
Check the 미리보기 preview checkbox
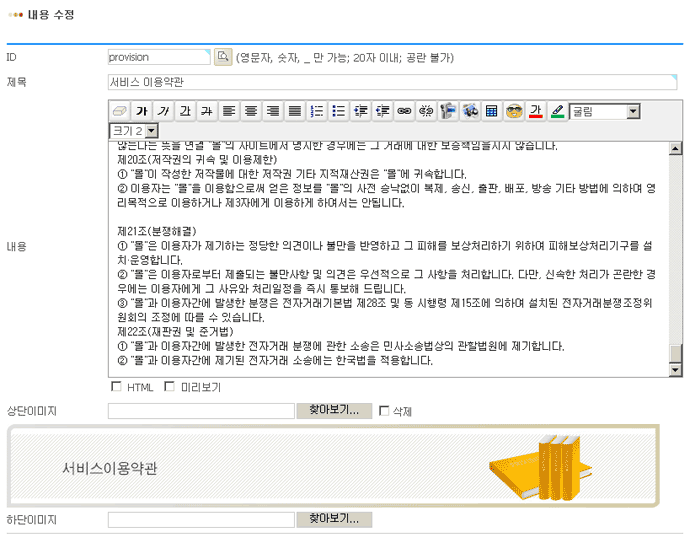click(169, 387)
